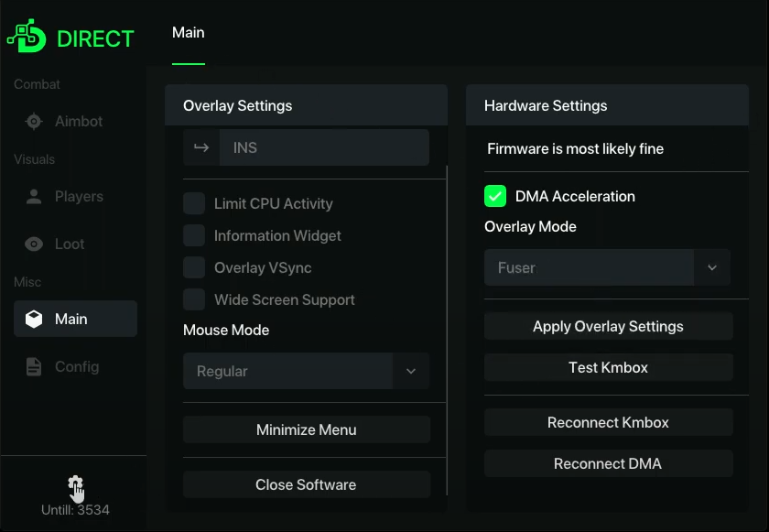
Task: Disable the DMA Acceleration checkbox
Action: pos(495,196)
